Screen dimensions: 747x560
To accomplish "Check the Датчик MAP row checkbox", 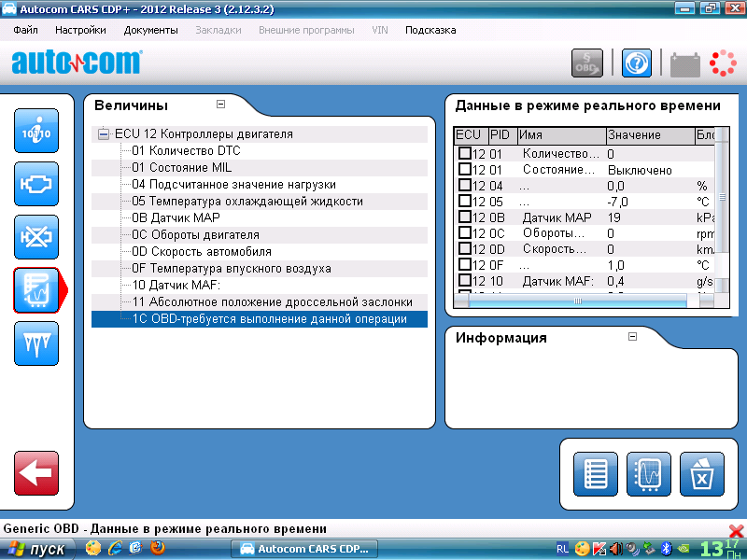I will (x=464, y=217).
